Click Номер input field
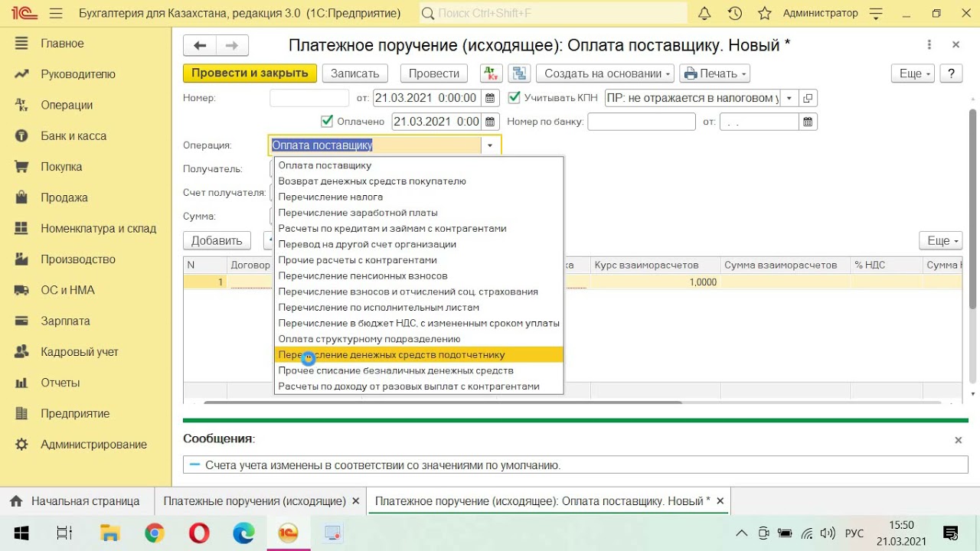Image resolution: width=980 pixels, height=551 pixels. click(309, 98)
